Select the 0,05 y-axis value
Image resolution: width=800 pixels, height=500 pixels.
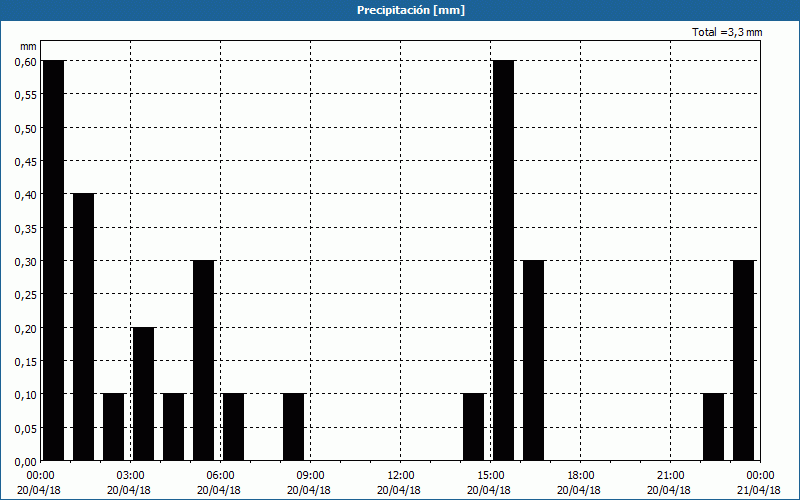pyautogui.click(x=26, y=428)
